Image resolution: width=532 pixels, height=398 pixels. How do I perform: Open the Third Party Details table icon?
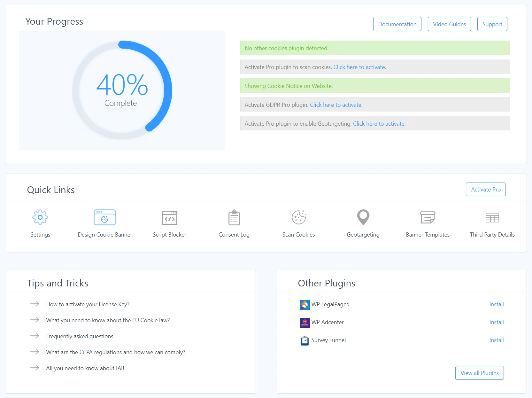[x=492, y=218]
